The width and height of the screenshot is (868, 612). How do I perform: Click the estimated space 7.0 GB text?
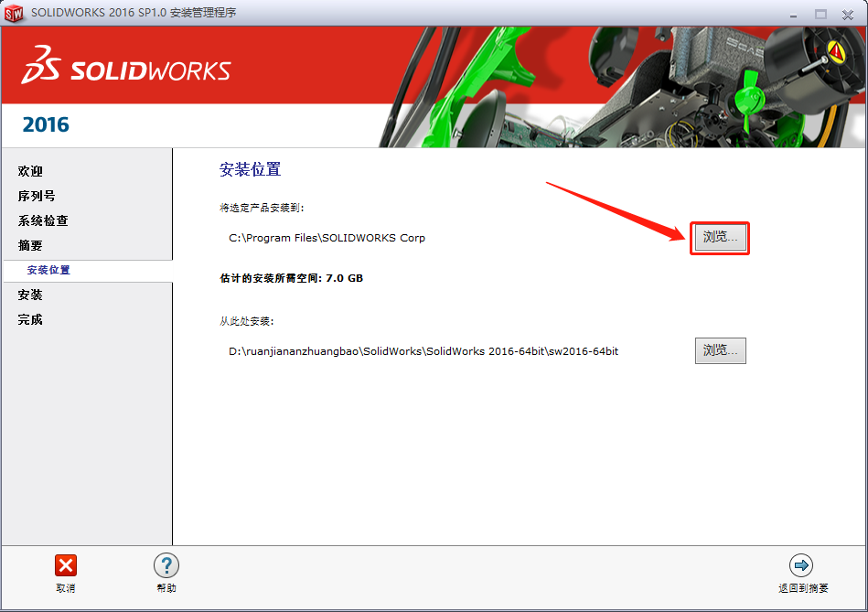pos(291,278)
